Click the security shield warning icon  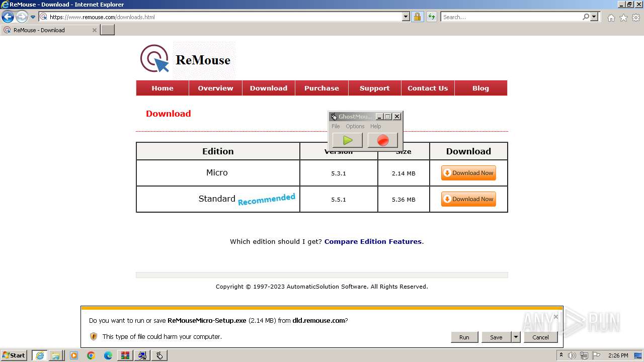[x=94, y=336]
